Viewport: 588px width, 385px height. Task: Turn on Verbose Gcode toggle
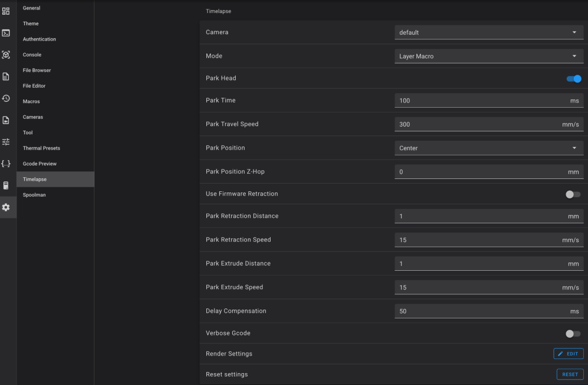pyautogui.click(x=573, y=334)
